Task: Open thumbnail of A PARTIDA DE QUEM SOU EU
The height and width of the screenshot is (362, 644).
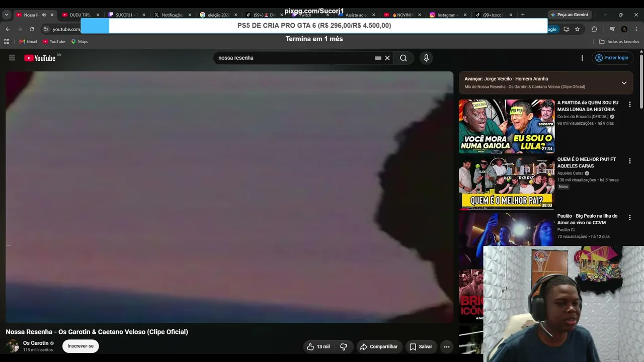Action: tap(507, 126)
